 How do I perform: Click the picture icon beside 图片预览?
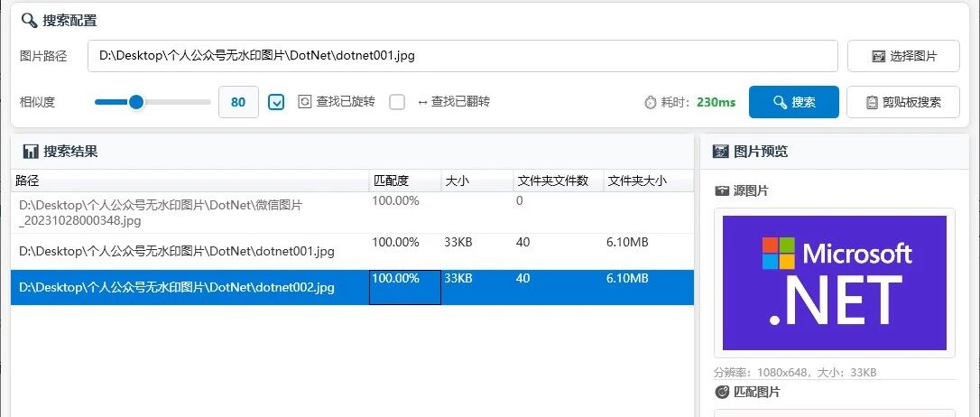pos(721,152)
